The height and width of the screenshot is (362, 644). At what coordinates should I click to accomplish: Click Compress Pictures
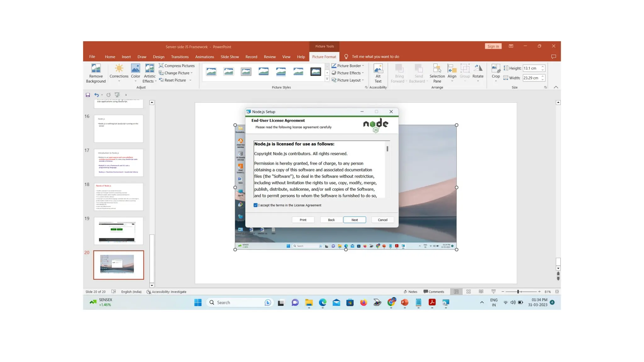(x=176, y=66)
